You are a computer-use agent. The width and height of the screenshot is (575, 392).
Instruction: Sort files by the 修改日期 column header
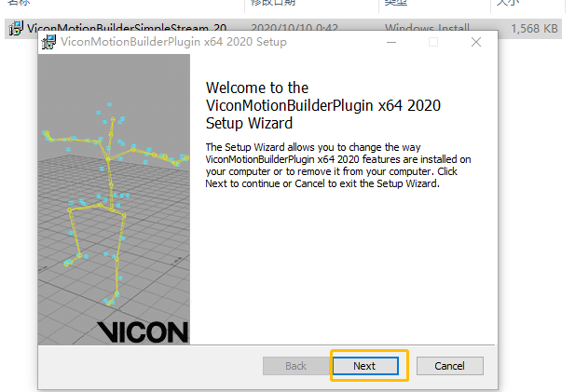click(x=272, y=3)
